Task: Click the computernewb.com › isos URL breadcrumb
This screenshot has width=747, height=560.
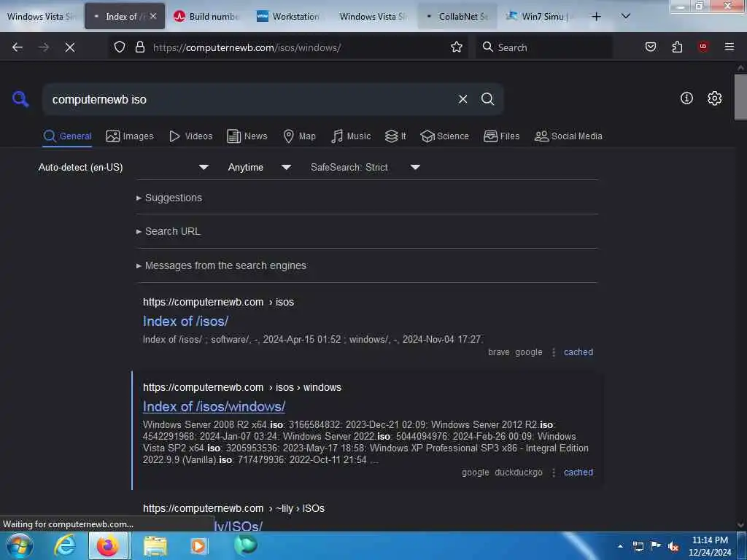Action: 218,302
